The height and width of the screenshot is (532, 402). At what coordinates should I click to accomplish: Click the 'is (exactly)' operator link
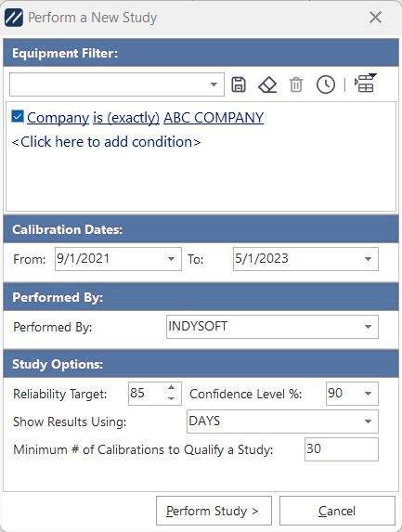pos(126,118)
